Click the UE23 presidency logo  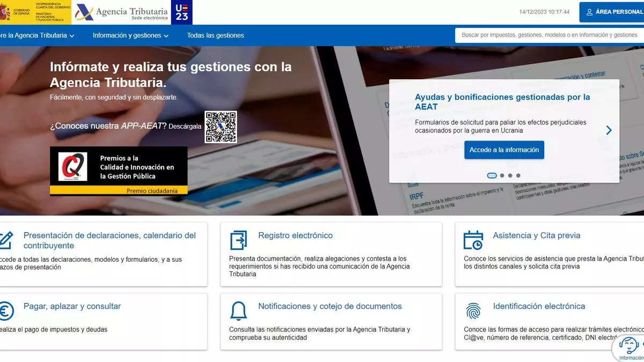click(182, 12)
